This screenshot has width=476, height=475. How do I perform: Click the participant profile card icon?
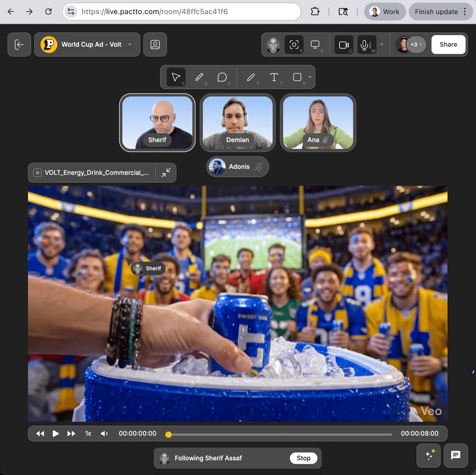155,45
